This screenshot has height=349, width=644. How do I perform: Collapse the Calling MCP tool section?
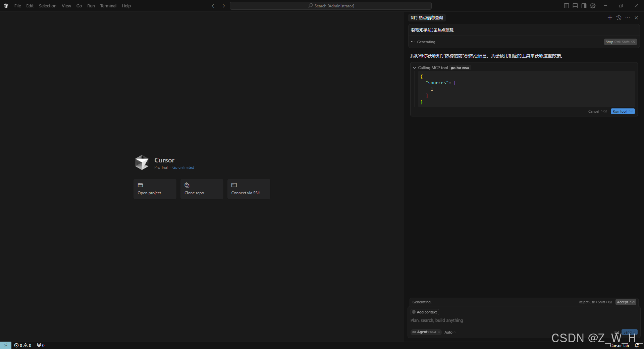click(x=415, y=68)
